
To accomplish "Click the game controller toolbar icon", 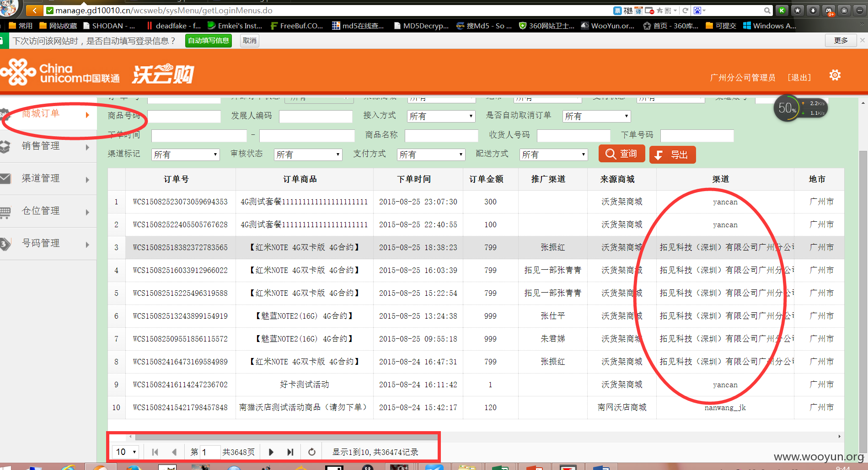I will (829, 10).
